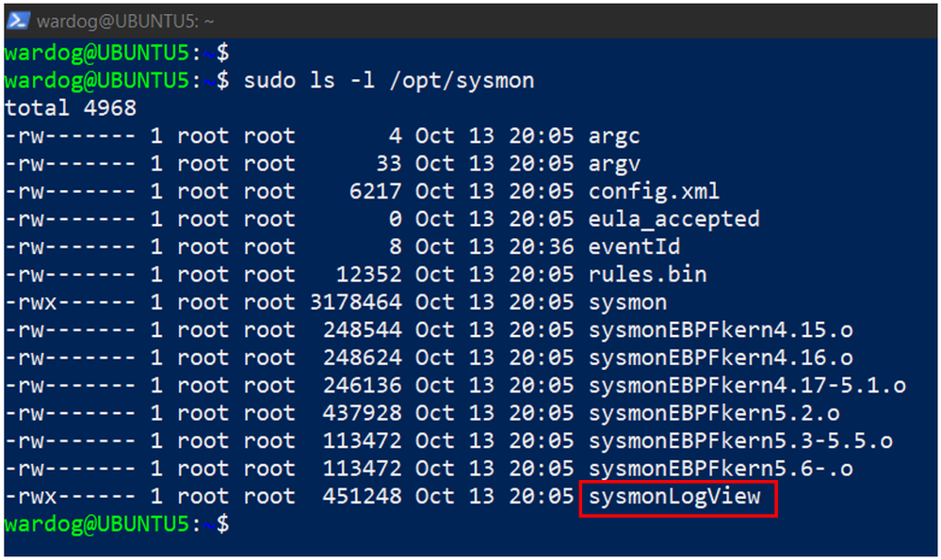The width and height of the screenshot is (941, 560).
Task: Click the argv filename
Action: [x=614, y=165]
